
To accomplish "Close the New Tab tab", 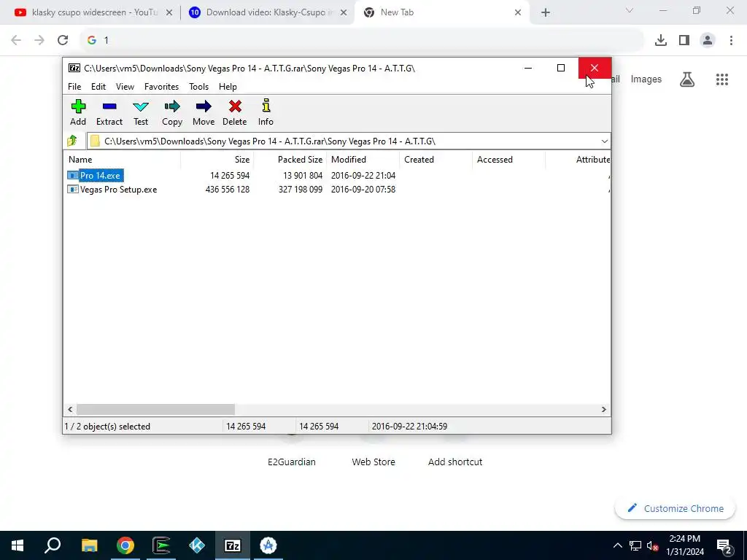I will click(x=518, y=13).
